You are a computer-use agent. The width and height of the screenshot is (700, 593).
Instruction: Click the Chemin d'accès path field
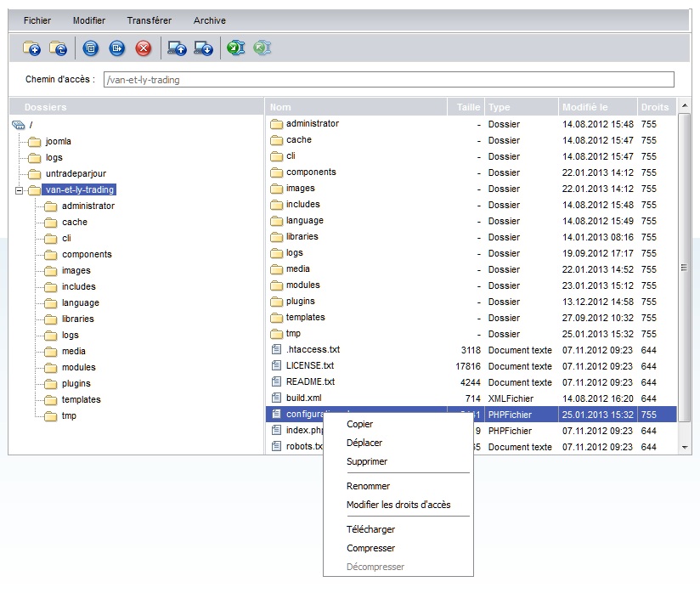[388, 80]
